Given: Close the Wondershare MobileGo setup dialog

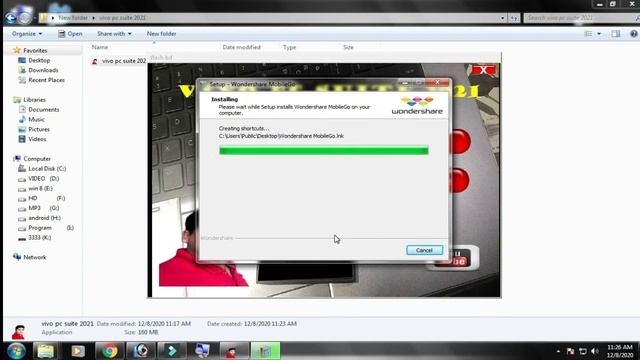Looking at the screenshot, I should pyautogui.click(x=437, y=82).
